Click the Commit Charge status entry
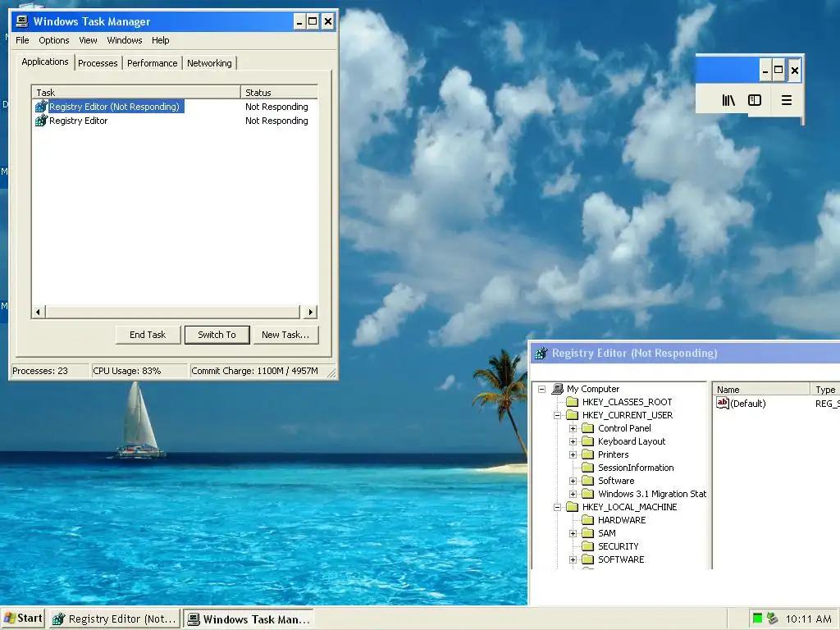This screenshot has width=840, height=630. click(255, 371)
